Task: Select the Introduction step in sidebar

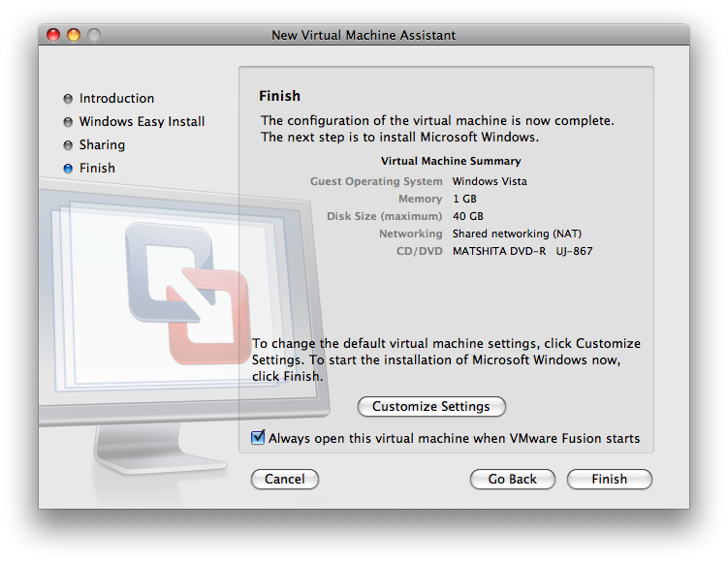Action: coord(116,99)
